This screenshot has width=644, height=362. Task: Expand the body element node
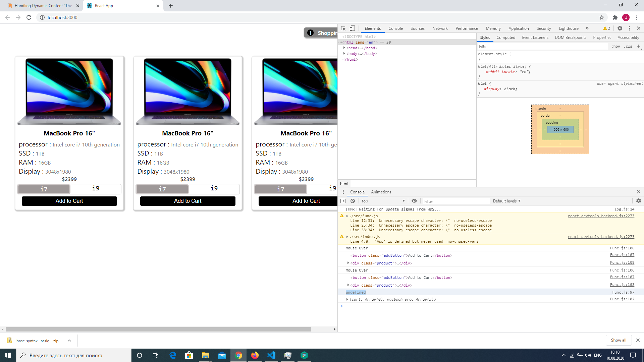pyautogui.click(x=344, y=54)
